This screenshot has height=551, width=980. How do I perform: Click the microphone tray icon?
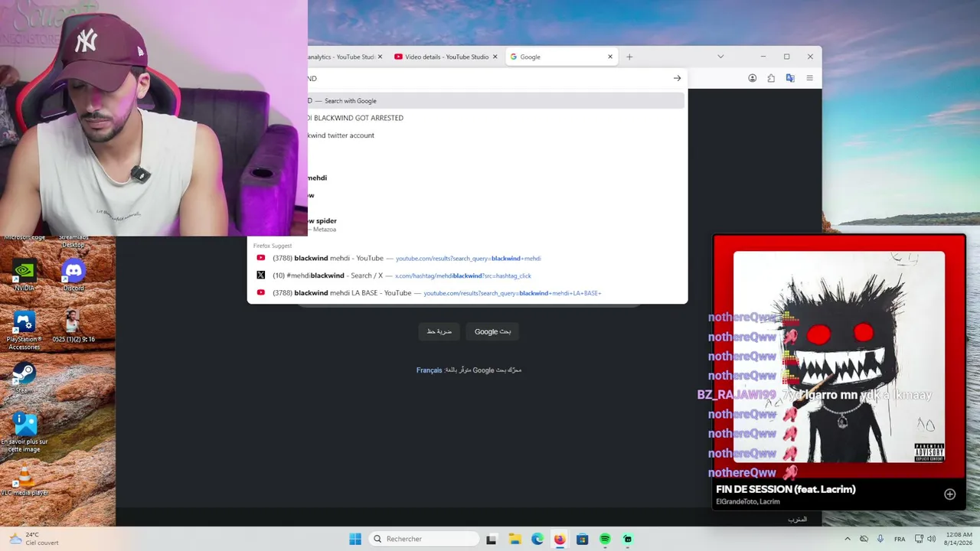pyautogui.click(x=880, y=539)
